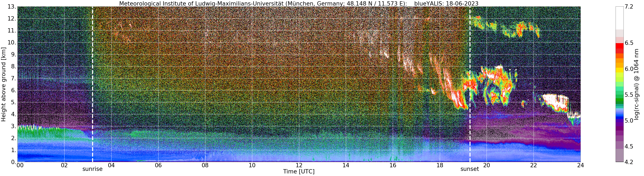
Task: Click the 'sunrise' label below the axis
Action: pyautogui.click(x=92, y=169)
